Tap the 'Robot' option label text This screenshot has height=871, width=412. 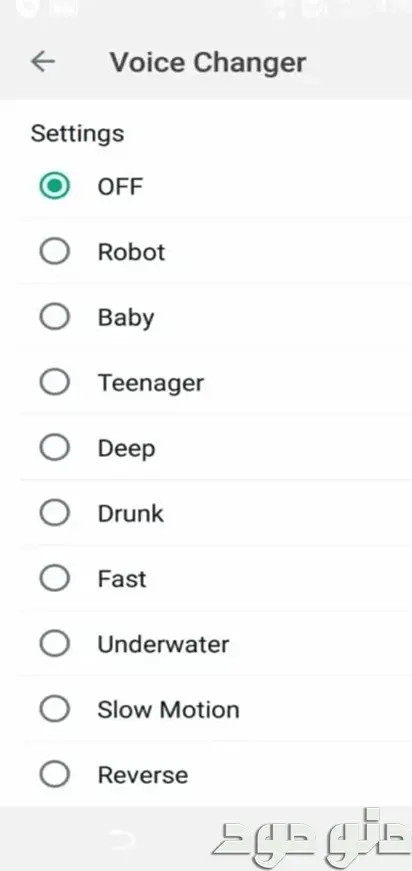click(132, 252)
